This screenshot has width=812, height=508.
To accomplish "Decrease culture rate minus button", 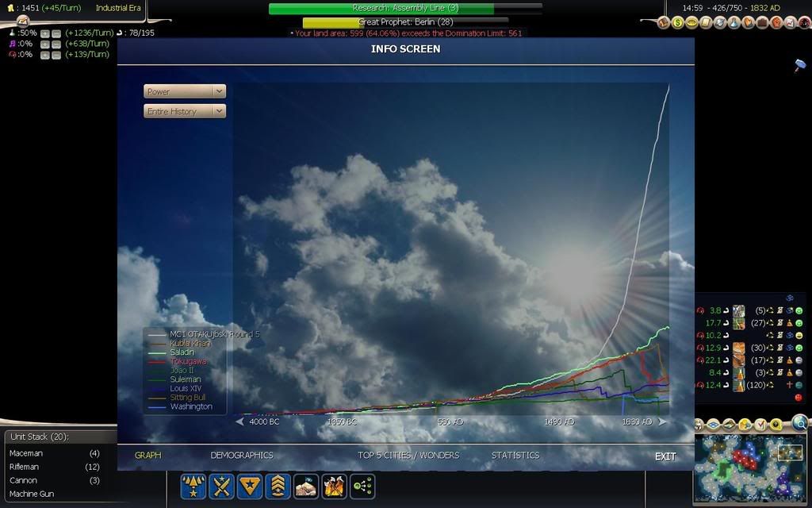I will pos(56,44).
